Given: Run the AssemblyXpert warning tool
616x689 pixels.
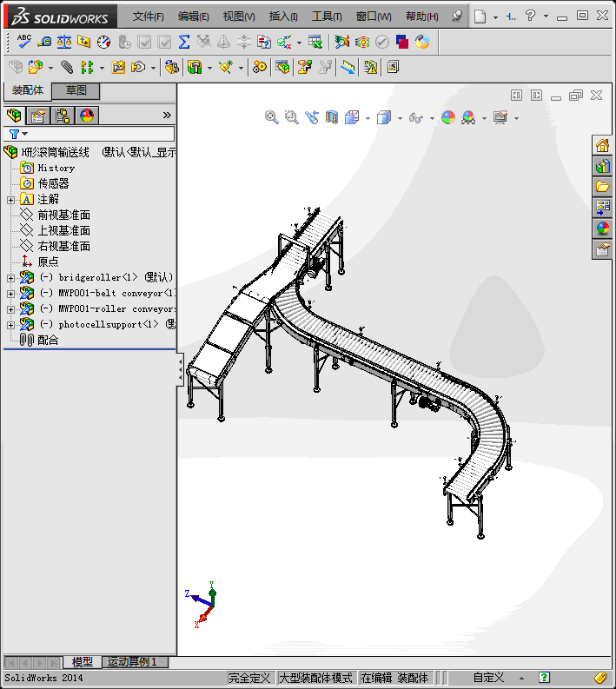Looking at the screenshot, I should click(370, 67).
